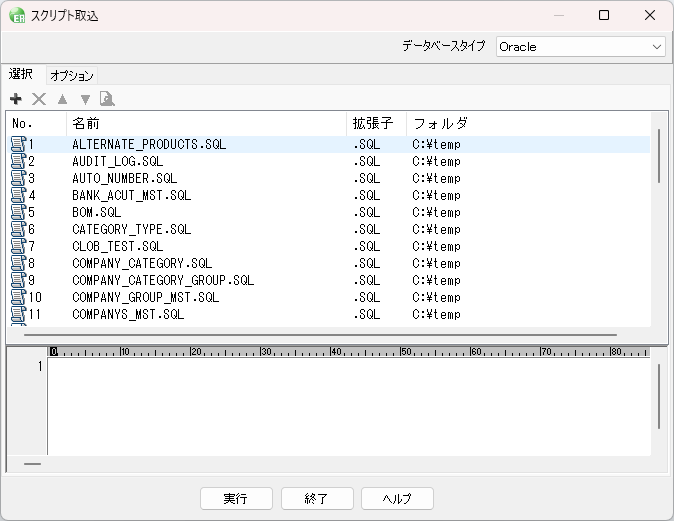Sort by the 名前 column header
Screen dimensions: 674x521
click(x=206, y=124)
